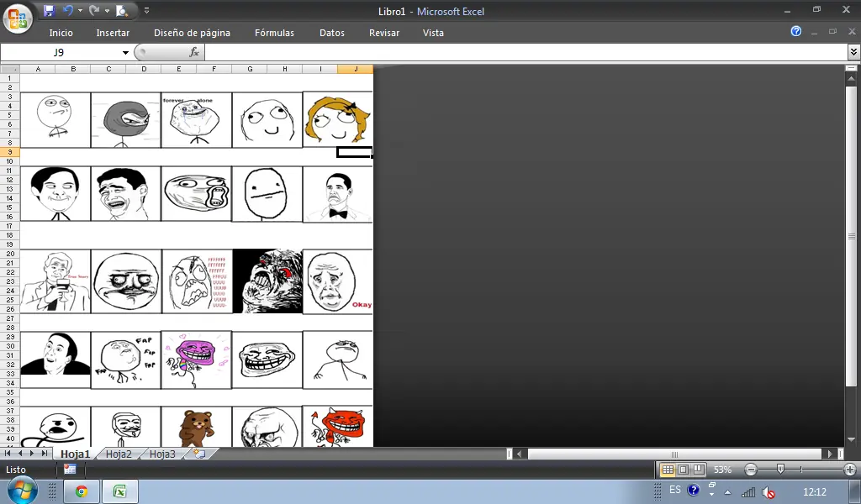The image size is (861, 504).
Task: Expand the Redo history dropdown
Action: coord(107,10)
